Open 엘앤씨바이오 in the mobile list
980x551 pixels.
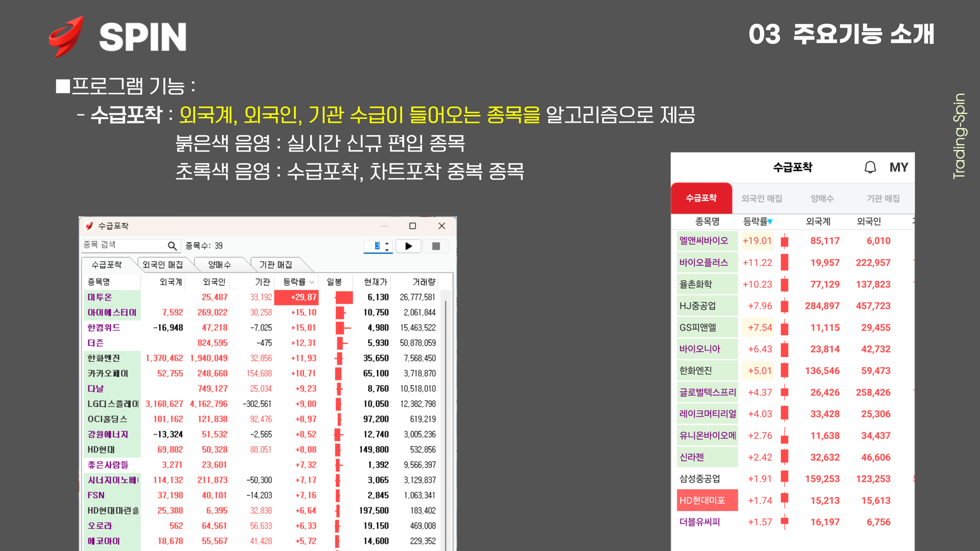click(x=703, y=241)
